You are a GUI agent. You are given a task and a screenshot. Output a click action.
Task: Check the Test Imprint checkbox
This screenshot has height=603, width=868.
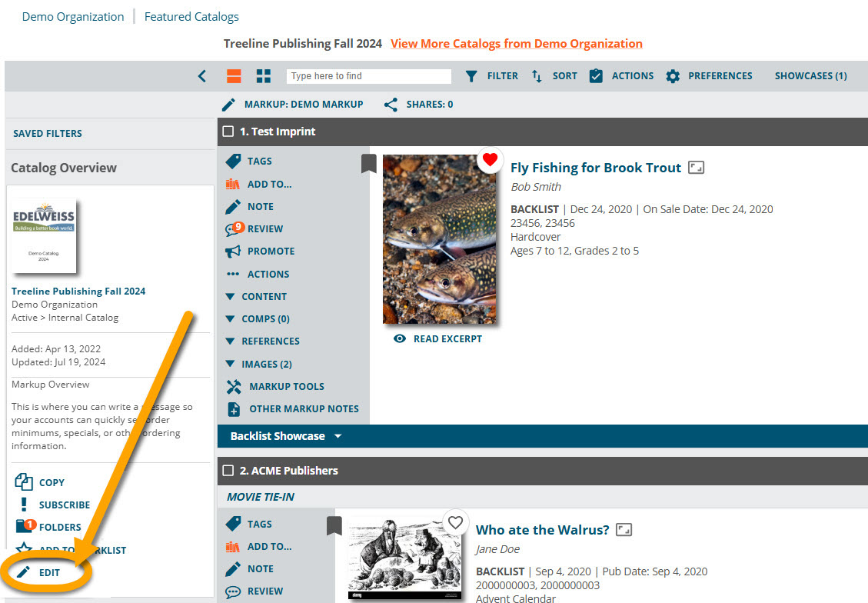(228, 132)
